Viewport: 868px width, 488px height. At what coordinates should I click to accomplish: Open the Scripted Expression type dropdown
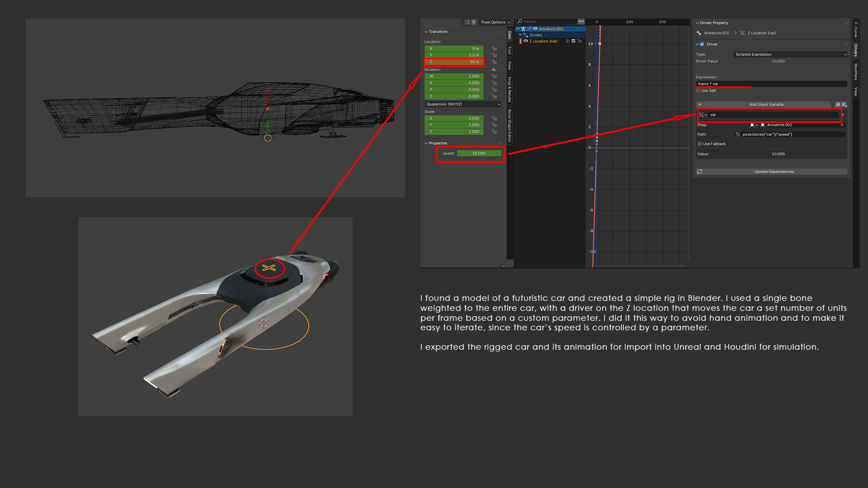coord(790,54)
